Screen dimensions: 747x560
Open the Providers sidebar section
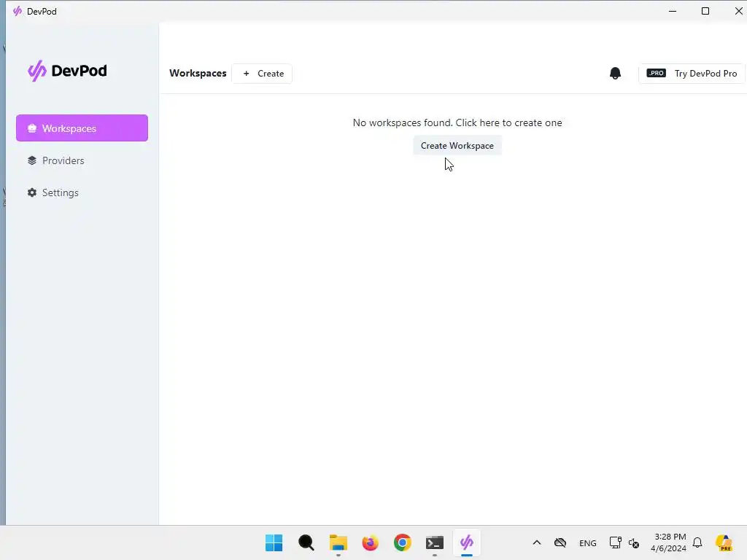coord(82,160)
